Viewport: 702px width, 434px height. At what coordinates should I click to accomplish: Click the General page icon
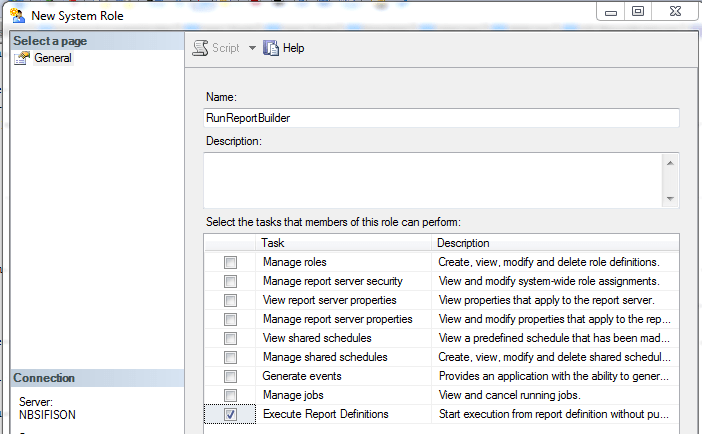tap(21, 58)
